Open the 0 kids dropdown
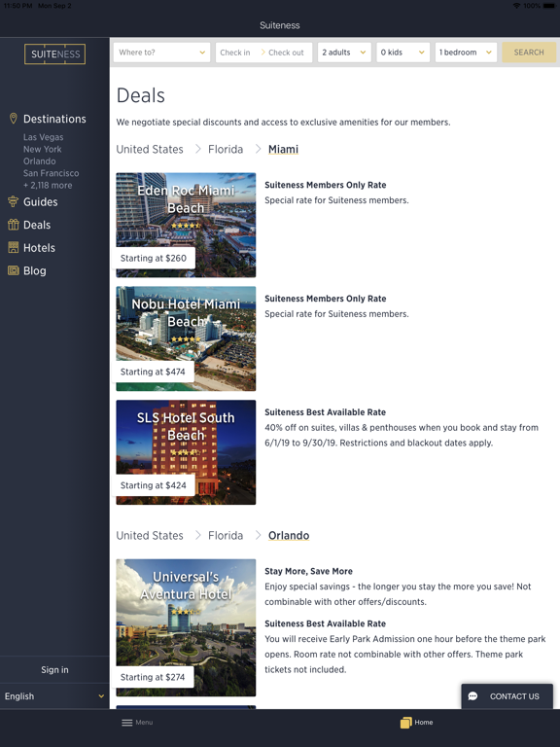This screenshot has width=560, height=747. point(402,53)
